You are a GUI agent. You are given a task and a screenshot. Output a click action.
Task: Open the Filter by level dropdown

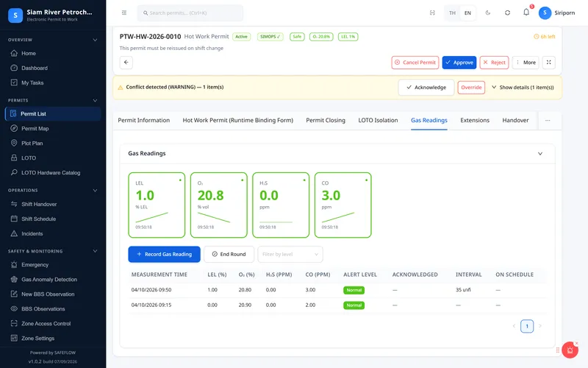coord(290,254)
